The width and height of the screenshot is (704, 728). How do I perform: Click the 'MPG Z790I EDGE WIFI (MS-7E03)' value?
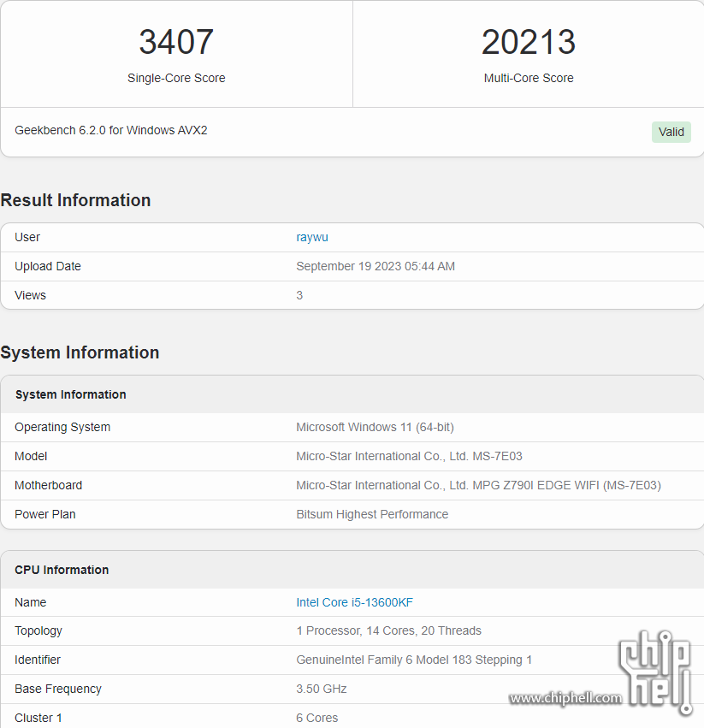pos(566,485)
